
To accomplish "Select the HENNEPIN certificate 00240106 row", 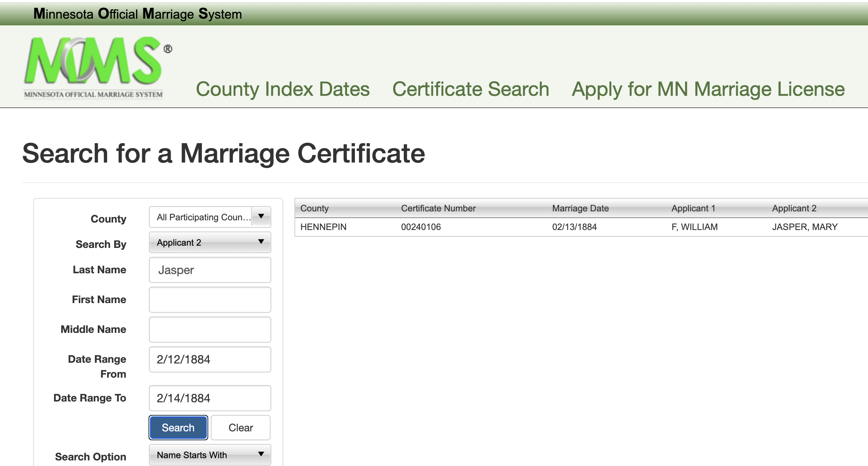I will (421, 227).
